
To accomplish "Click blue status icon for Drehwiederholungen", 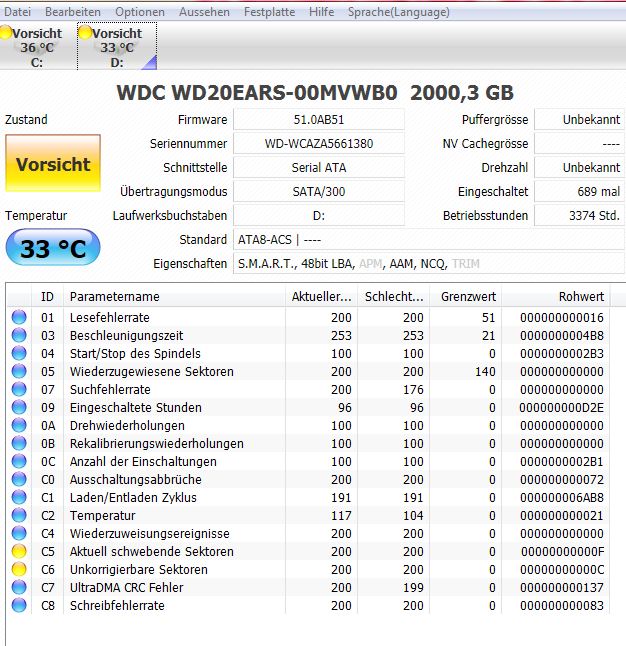I will 19,425.
